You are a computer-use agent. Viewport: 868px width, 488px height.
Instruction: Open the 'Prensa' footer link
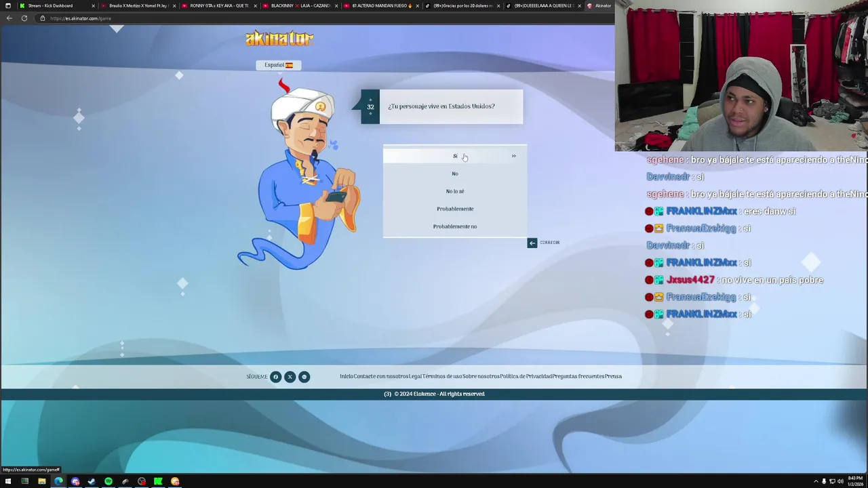(613, 376)
